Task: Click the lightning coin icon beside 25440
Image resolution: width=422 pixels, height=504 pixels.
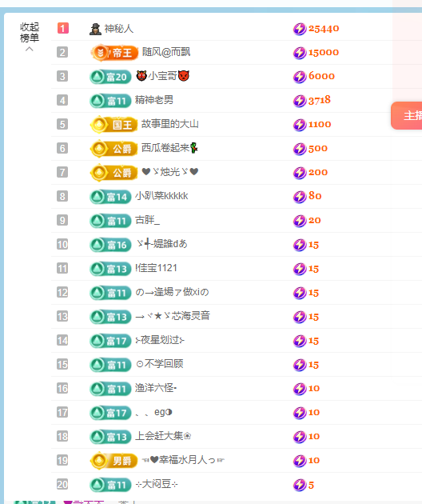Action: click(x=300, y=29)
